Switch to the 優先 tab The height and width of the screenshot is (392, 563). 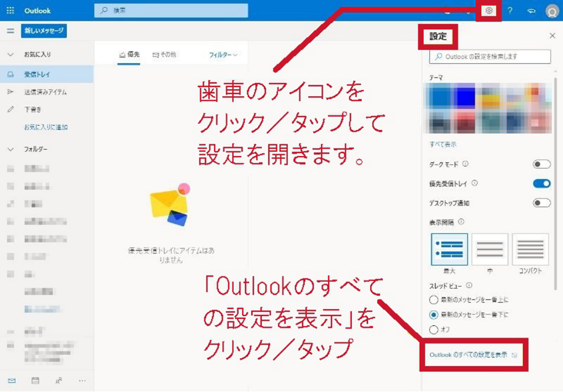129,54
